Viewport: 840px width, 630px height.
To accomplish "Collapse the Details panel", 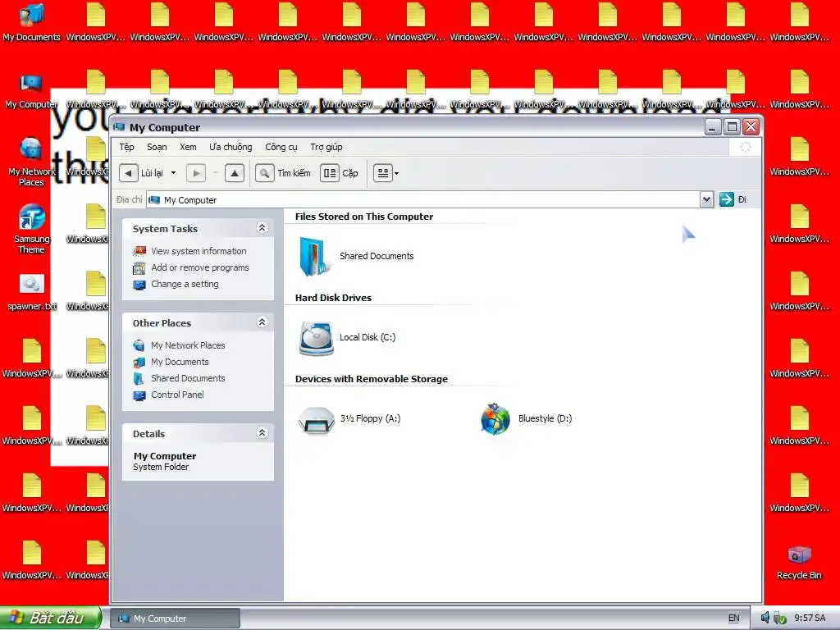I will [x=262, y=433].
